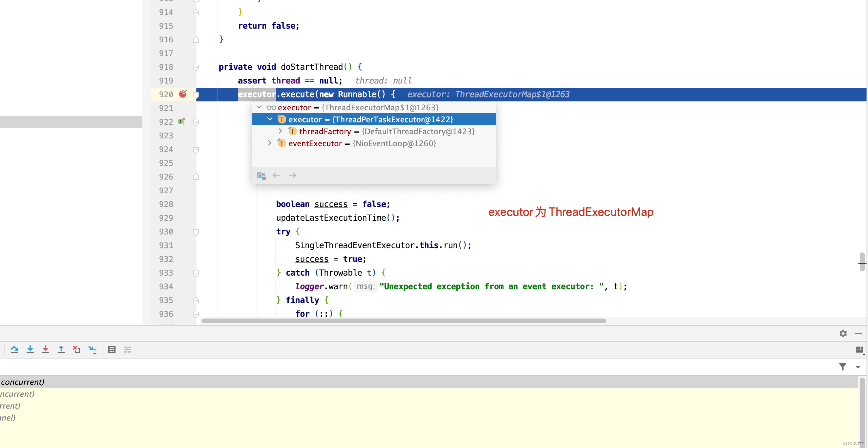Image resolution: width=868 pixels, height=448 pixels.
Task: Click the Trace Current Stream Chain icon
Action: click(x=127, y=349)
